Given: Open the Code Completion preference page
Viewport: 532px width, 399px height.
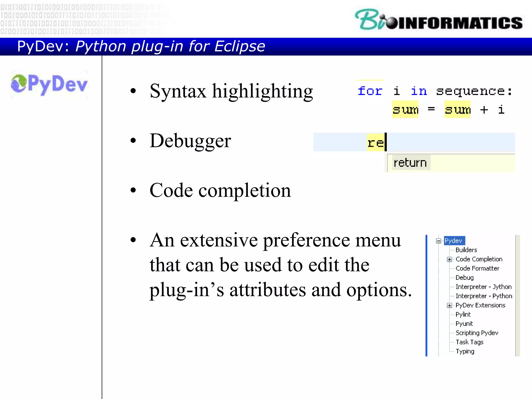Looking at the screenshot, I should tap(479, 259).
